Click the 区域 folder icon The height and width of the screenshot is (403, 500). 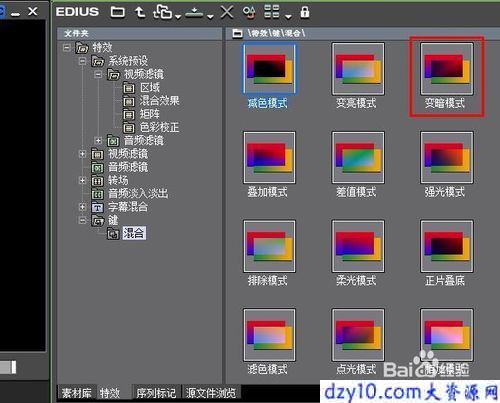pyautogui.click(x=129, y=88)
